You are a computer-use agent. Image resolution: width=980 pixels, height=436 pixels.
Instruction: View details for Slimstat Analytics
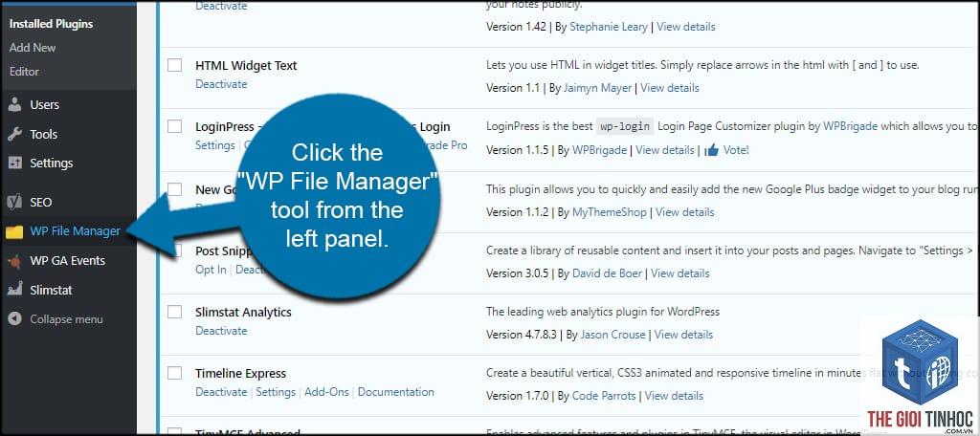(683, 335)
